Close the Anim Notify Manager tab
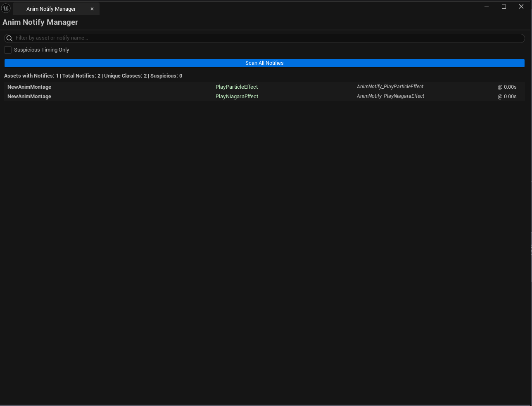Image resolution: width=532 pixels, height=406 pixels. 92,9
